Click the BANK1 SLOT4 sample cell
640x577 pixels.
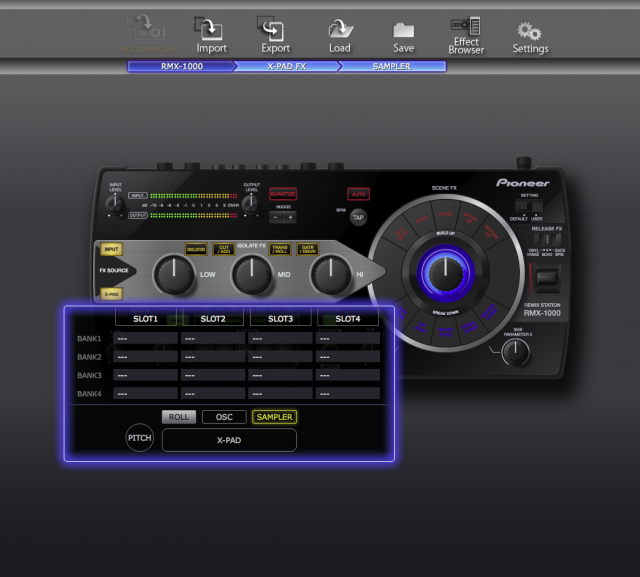pyautogui.click(x=348, y=338)
